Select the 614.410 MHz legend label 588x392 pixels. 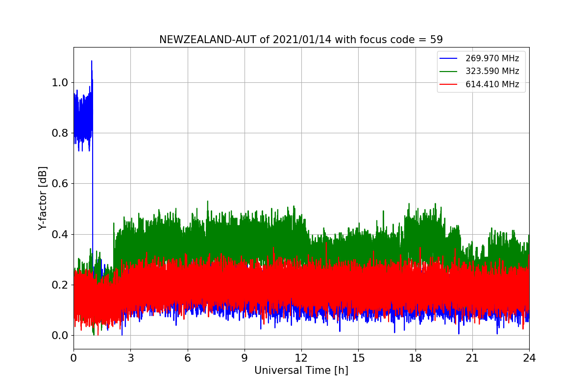(492, 84)
